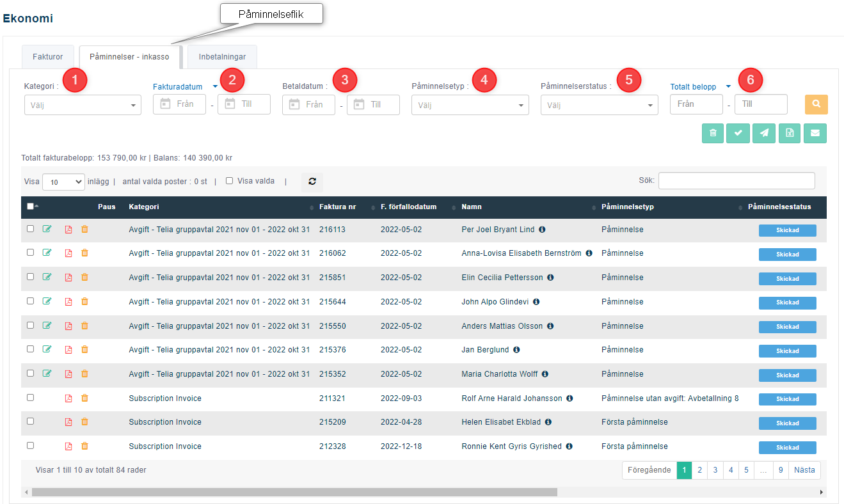Click the green trash bulk delete button
The height and width of the screenshot is (504, 844).
point(713,133)
